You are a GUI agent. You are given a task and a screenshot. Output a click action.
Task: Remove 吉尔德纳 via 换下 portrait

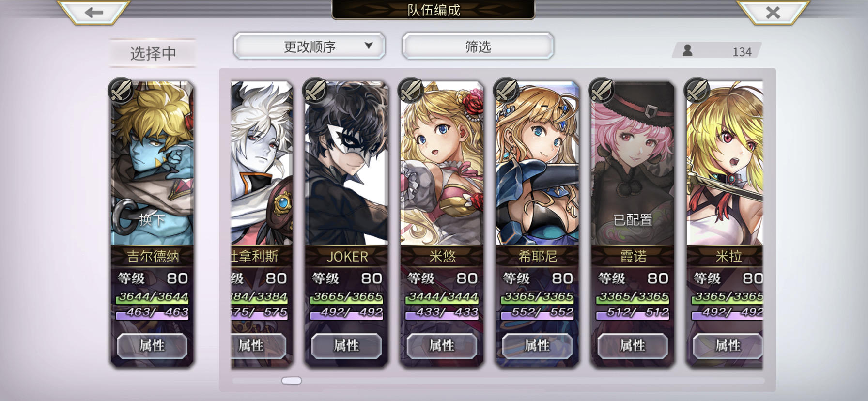pyautogui.click(x=152, y=164)
